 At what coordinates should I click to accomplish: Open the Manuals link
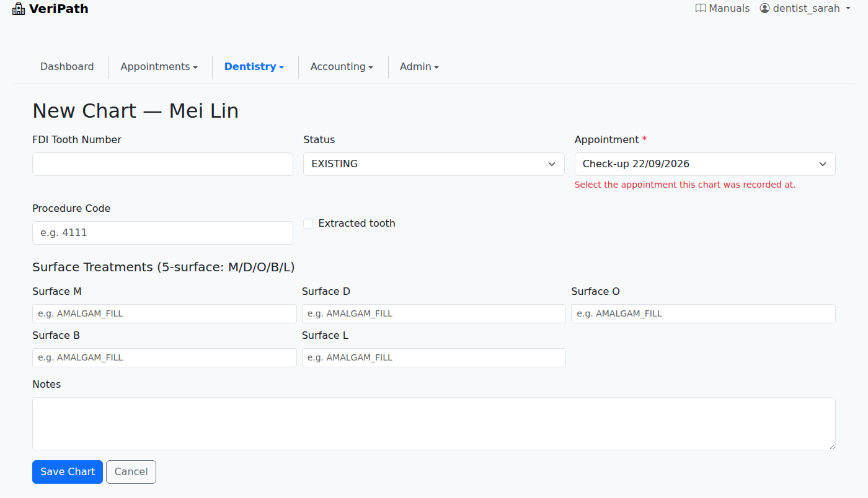point(723,9)
